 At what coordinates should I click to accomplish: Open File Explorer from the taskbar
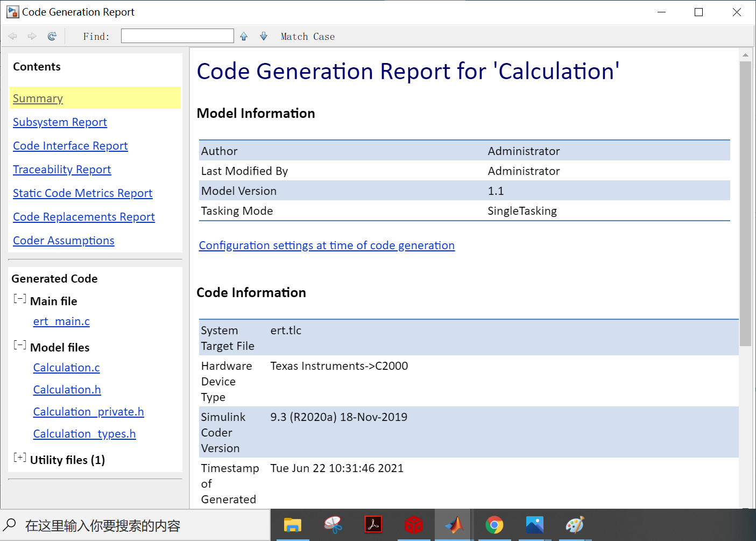(x=293, y=525)
